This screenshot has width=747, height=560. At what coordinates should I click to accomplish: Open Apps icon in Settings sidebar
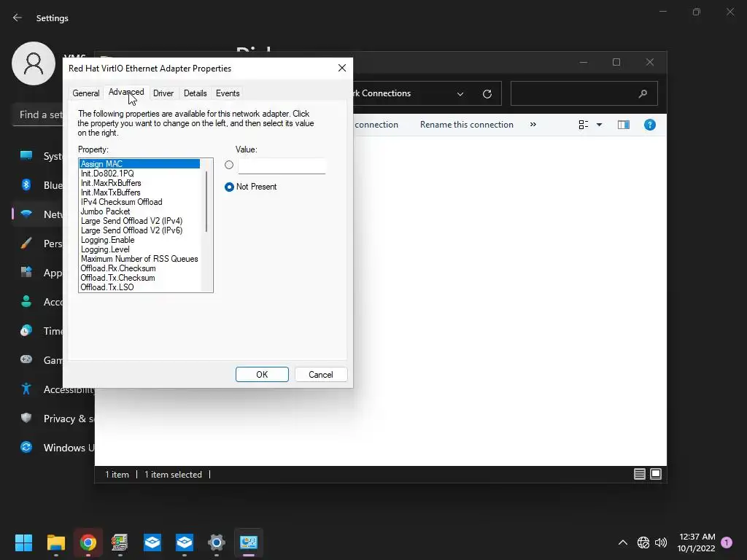[26, 273]
